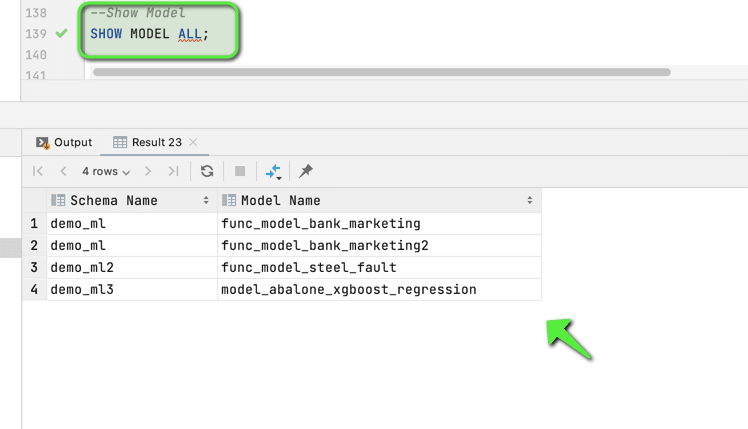Viewport: 748px width, 429px height.
Task: Select func_model_bank_marketing2 cell
Action: [x=379, y=245]
